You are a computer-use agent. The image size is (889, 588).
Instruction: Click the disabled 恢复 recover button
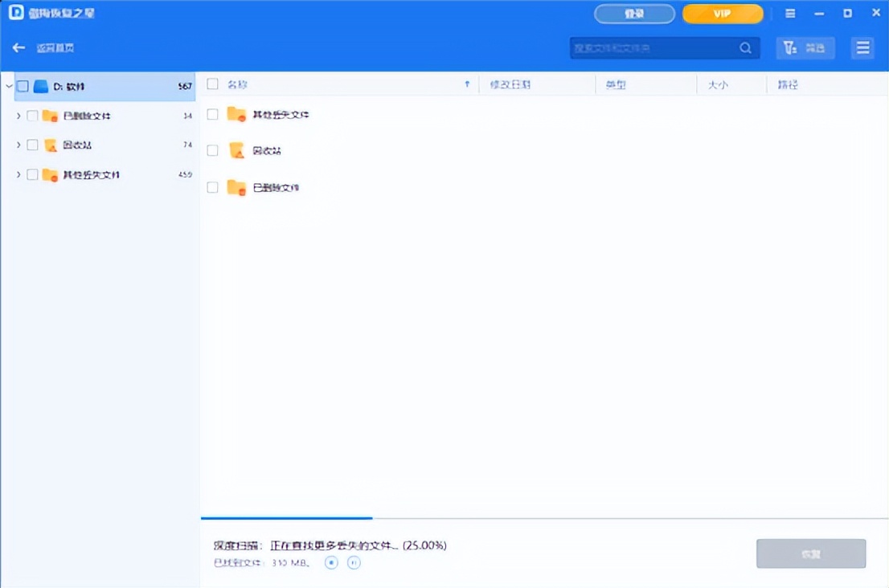click(810, 553)
